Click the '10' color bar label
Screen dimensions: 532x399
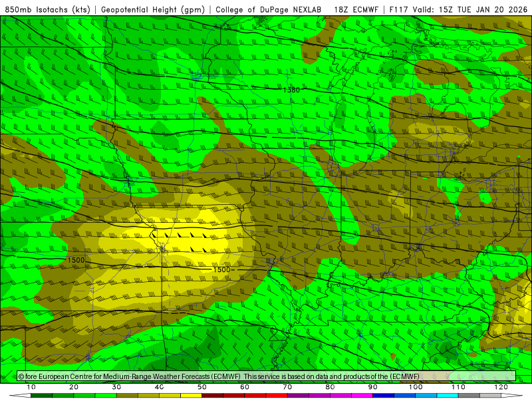[31, 387]
